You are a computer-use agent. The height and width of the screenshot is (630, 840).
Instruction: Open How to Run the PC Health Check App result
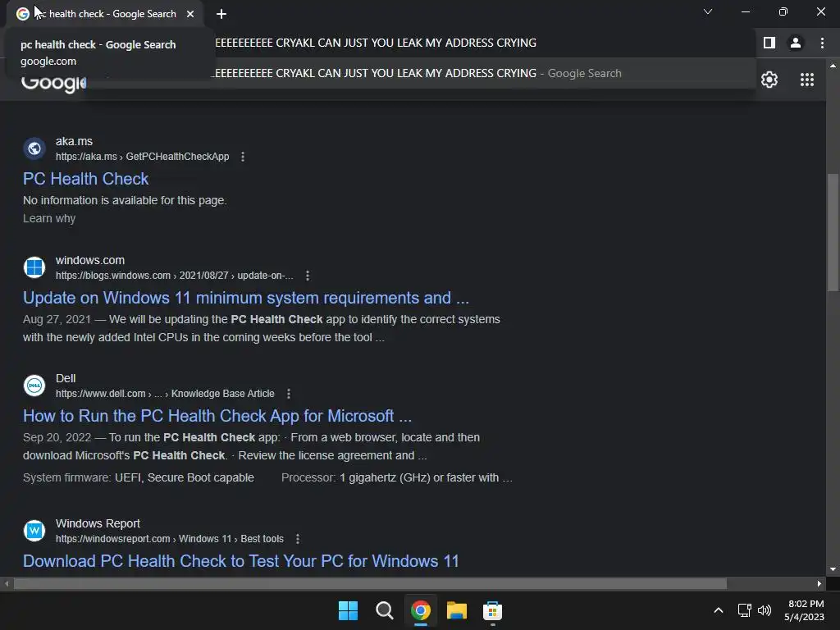coord(217,416)
